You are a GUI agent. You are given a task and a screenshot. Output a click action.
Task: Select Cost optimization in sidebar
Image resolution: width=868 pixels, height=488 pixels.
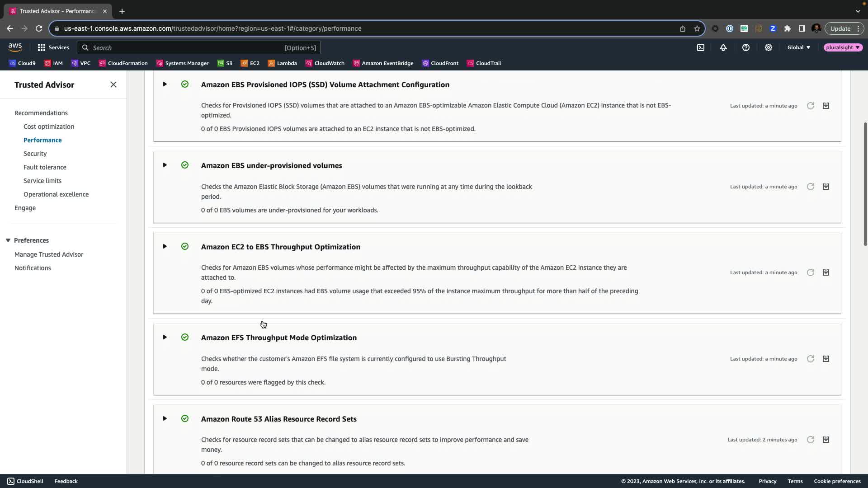49,127
